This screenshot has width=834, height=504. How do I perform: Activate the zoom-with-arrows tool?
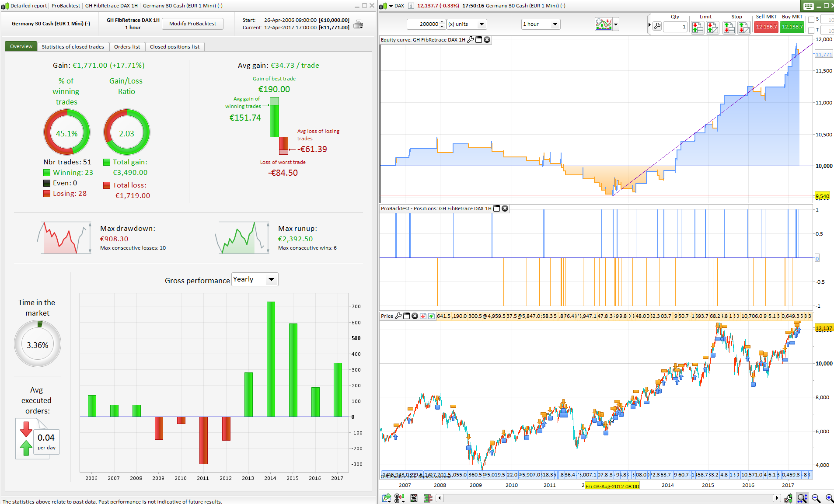tap(802, 498)
